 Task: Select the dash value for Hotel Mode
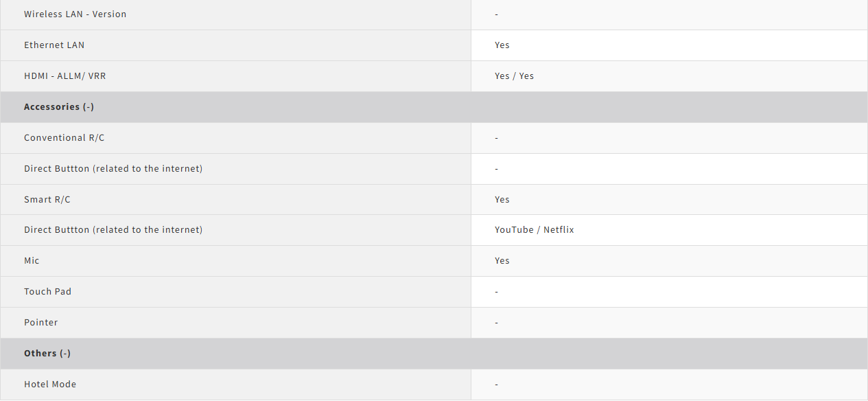tap(496, 385)
